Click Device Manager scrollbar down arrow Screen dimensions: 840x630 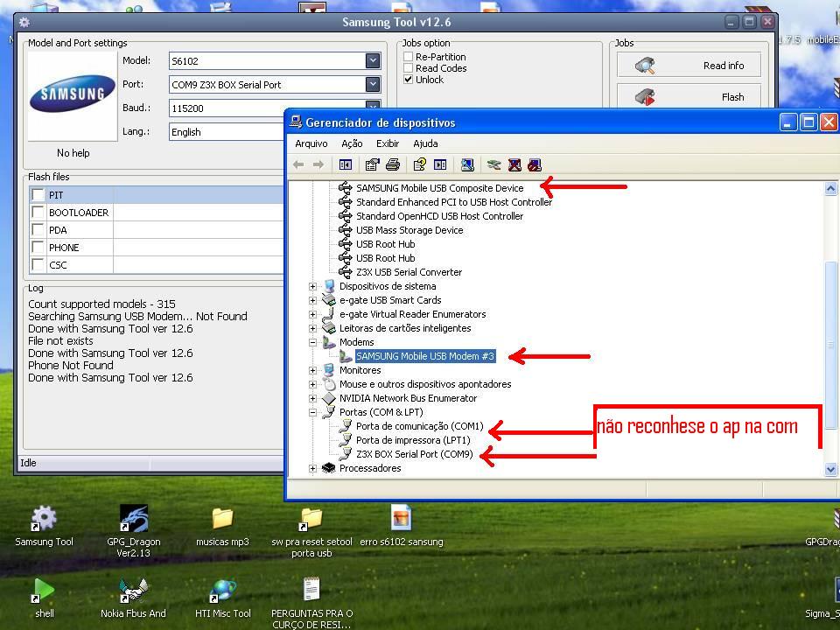pyautogui.click(x=830, y=470)
